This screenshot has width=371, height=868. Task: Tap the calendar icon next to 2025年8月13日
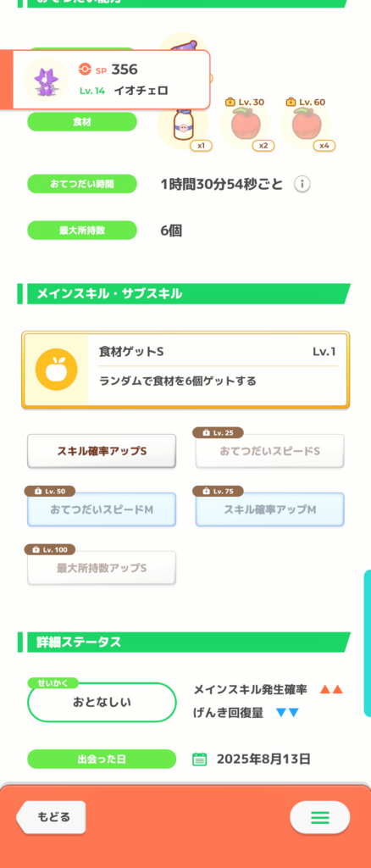[200, 759]
